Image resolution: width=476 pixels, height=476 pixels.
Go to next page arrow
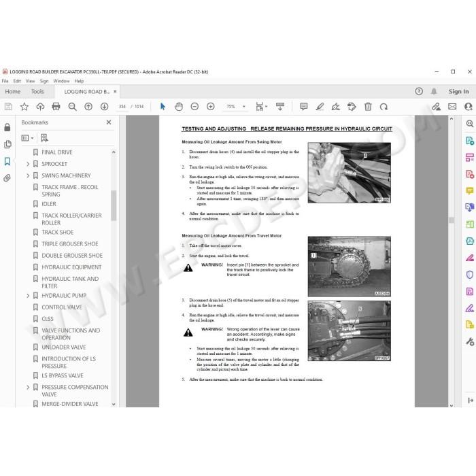105,107
